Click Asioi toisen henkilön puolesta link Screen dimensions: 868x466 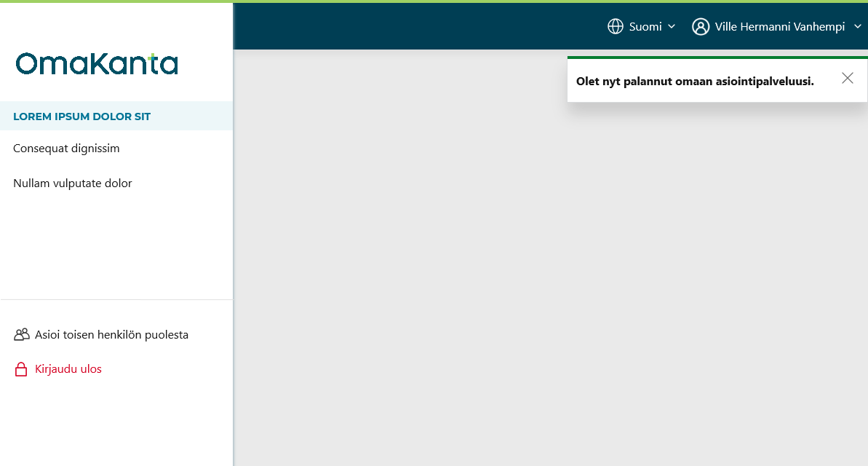111,335
